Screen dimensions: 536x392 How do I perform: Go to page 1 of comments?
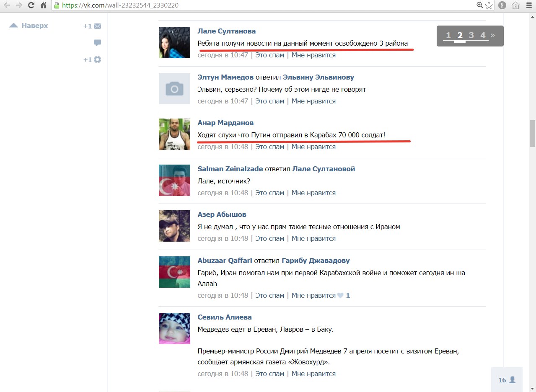(448, 36)
